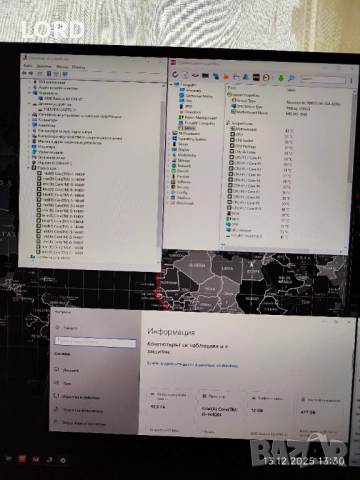This screenshot has width=360, height=480.
Task: Click the Intel(R) Core(TM) processor card in Settings
Action: tap(221, 412)
